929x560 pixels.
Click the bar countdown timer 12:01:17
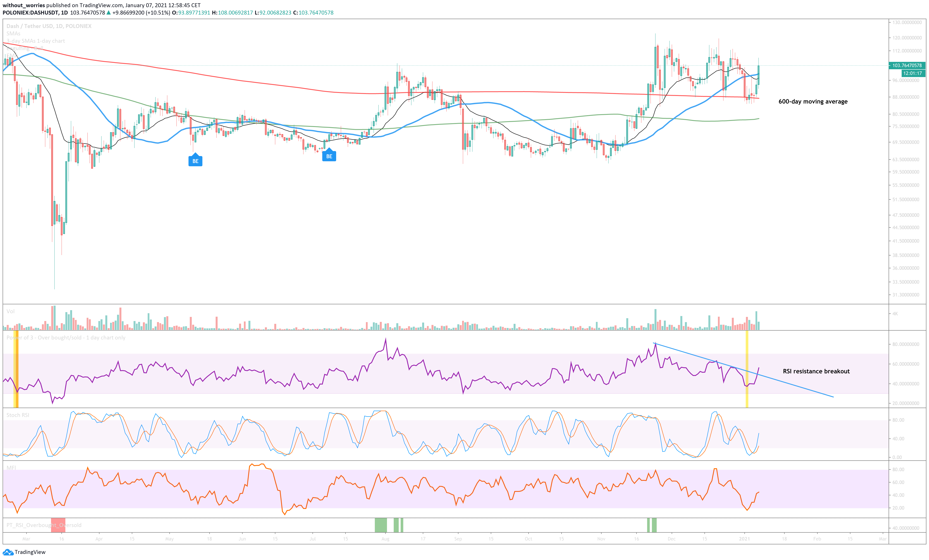click(913, 74)
